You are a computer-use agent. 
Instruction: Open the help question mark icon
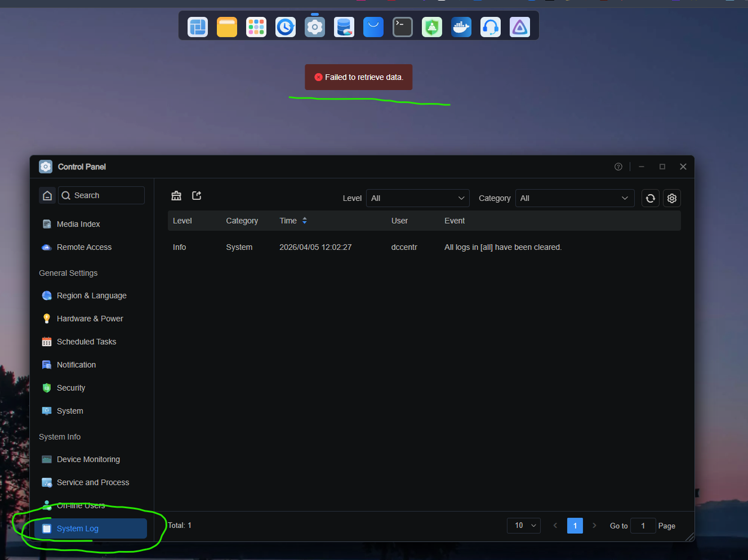(x=618, y=166)
